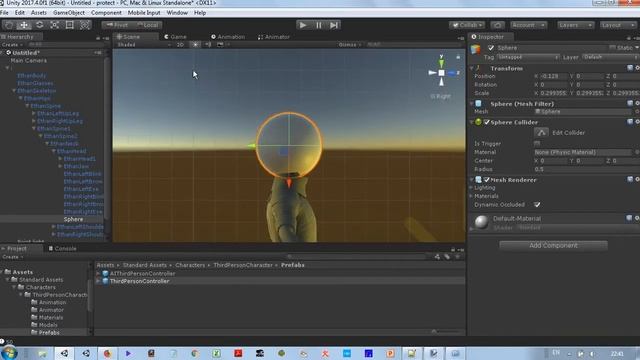Click the Firefox taskbar icon
Viewport: 640px width, 360px height.
point(107,353)
